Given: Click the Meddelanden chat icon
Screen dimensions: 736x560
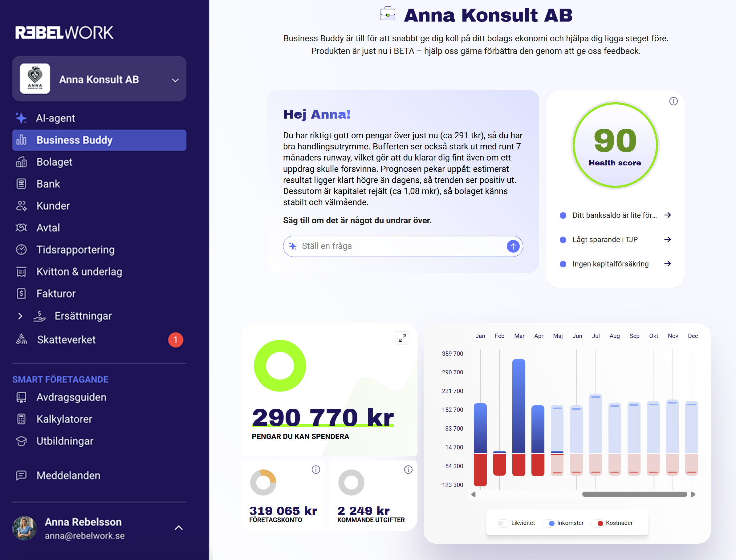Looking at the screenshot, I should click(21, 475).
